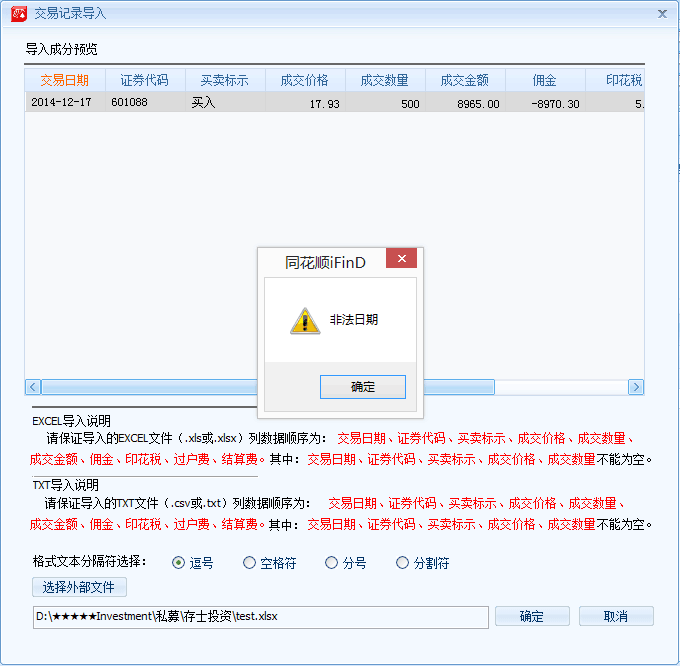Select the 分割符 separator radio button
This screenshot has width=680, height=666.
402,563
